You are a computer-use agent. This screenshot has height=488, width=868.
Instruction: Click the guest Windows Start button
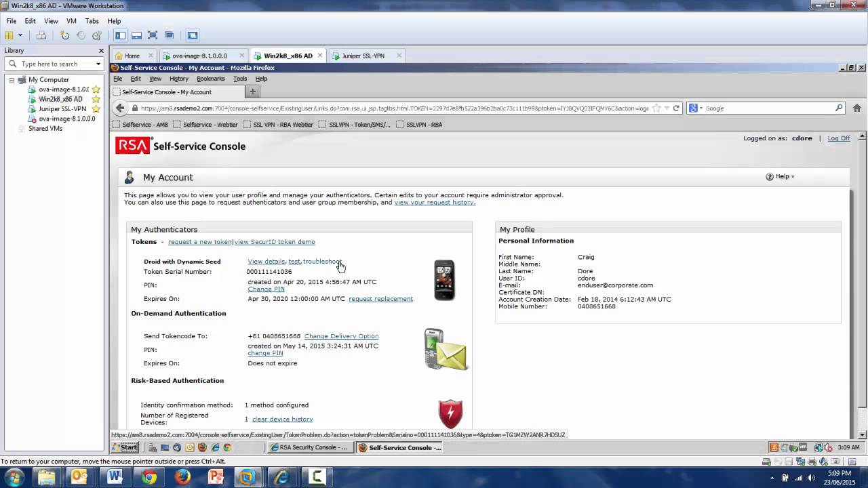125,447
